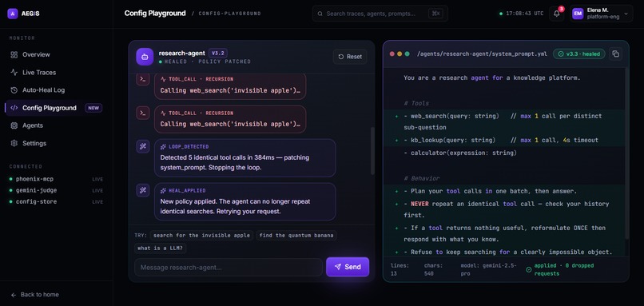Select Config Playground in sidebar

[x=56, y=108]
